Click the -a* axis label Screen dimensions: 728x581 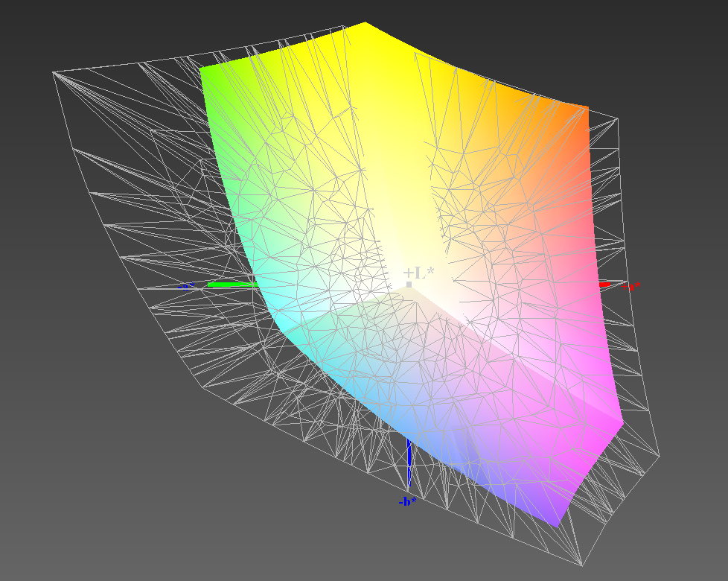186,286
